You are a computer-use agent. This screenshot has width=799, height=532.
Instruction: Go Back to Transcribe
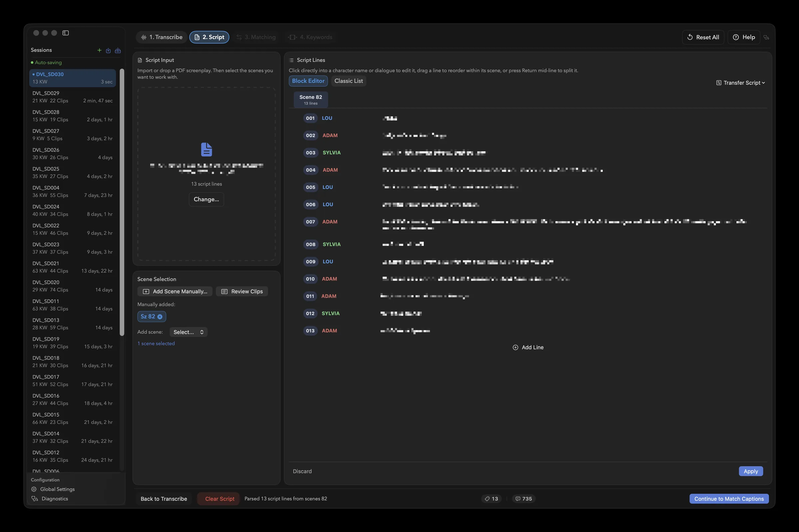(x=163, y=499)
